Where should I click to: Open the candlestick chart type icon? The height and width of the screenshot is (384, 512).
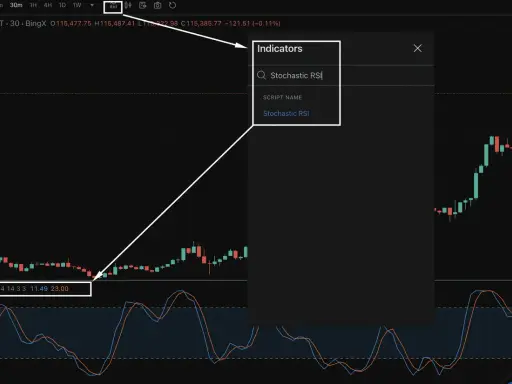point(128,5)
